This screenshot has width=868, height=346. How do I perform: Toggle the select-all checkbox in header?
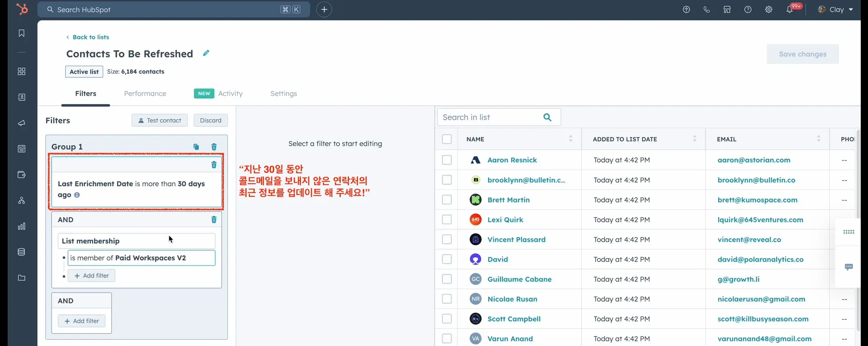(447, 139)
